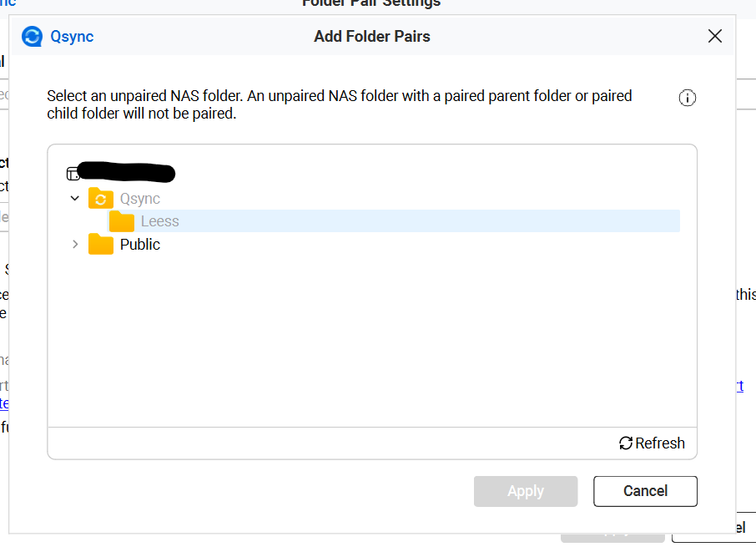Click the info icon beside the instructions
The image size is (756, 547).
pos(688,99)
